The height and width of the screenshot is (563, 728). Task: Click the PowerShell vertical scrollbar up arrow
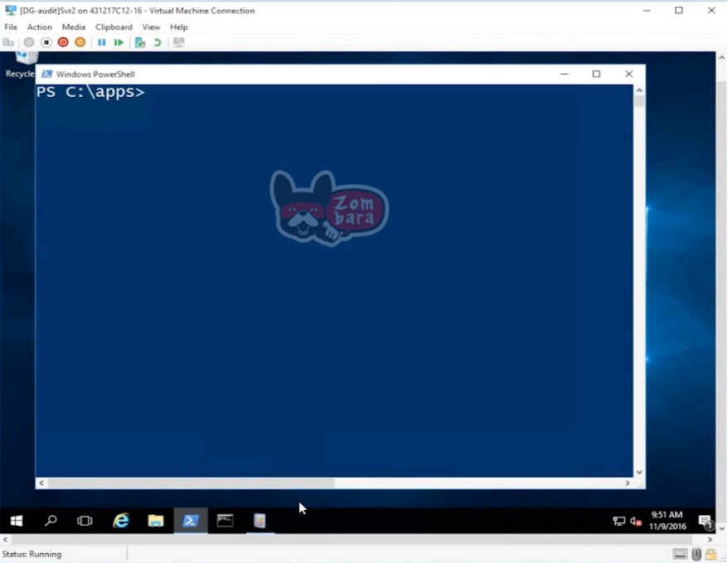coord(639,90)
